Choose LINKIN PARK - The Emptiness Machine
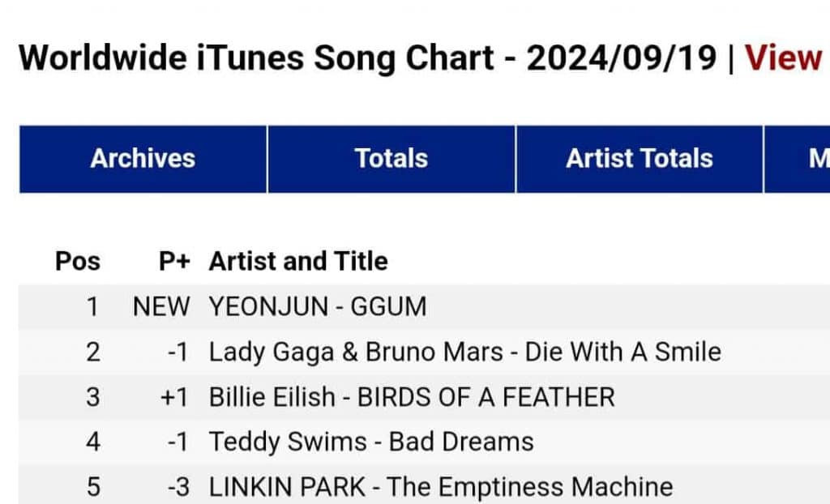The image size is (830, 504). [x=440, y=487]
